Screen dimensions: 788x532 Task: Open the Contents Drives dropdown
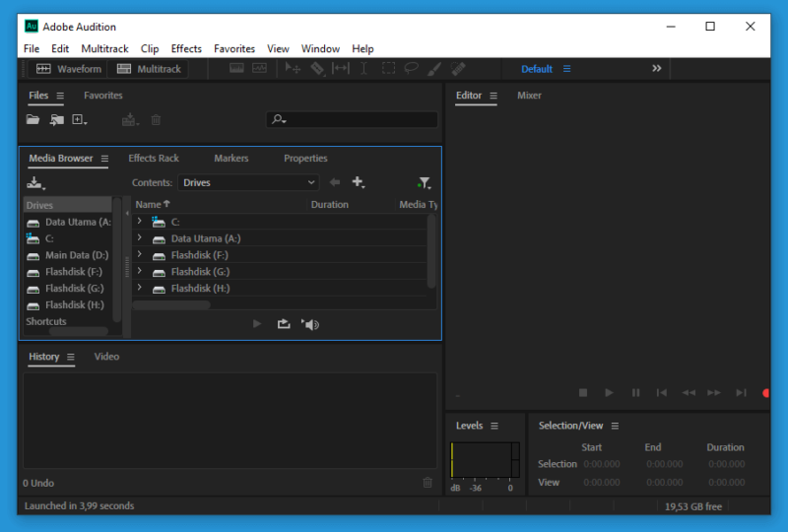click(x=248, y=182)
